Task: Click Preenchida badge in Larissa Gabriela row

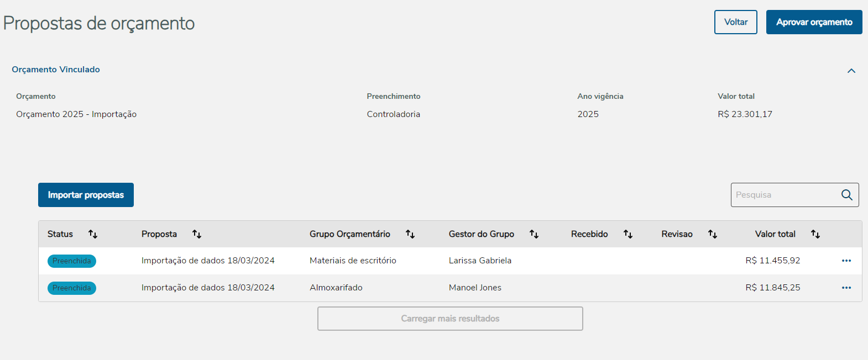Action: (72, 261)
